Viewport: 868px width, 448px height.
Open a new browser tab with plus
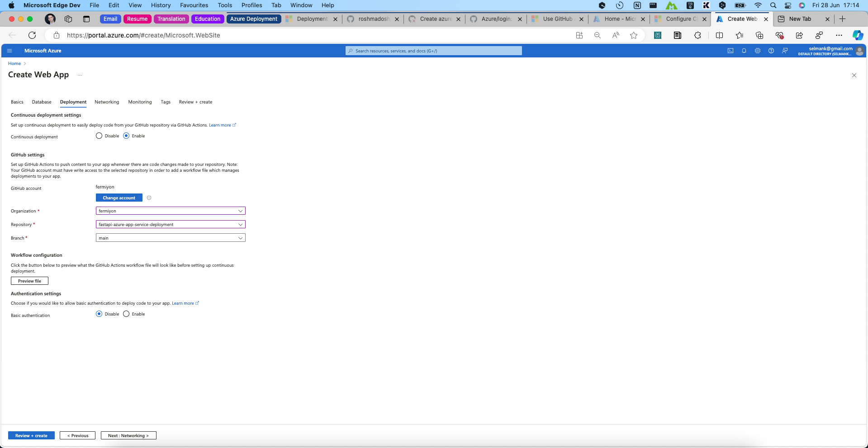pyautogui.click(x=842, y=19)
